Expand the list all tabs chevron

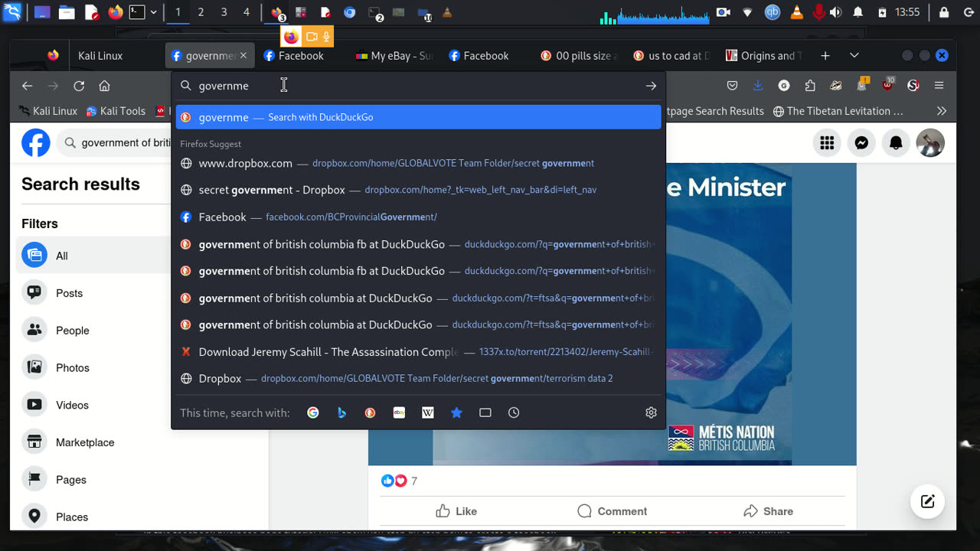pyautogui.click(x=854, y=56)
